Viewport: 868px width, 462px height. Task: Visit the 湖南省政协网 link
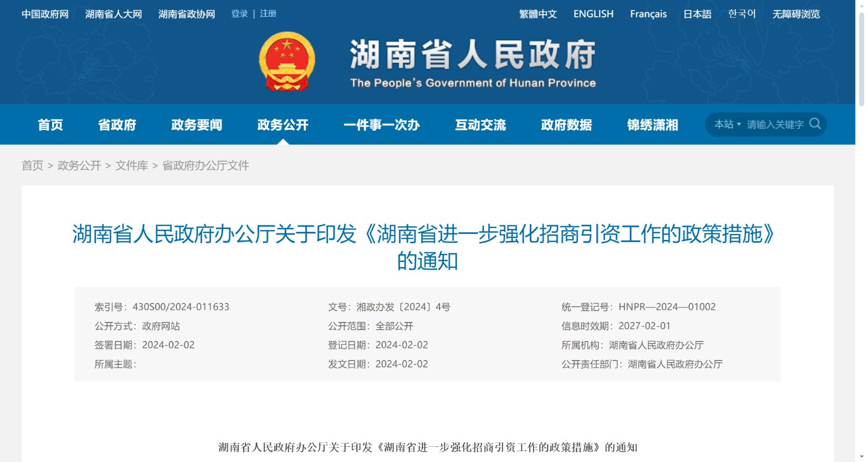click(x=187, y=14)
